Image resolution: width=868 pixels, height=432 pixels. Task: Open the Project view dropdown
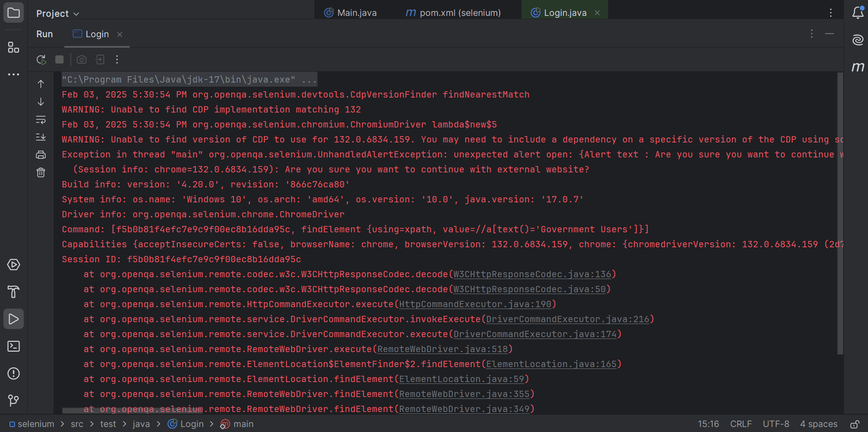pos(57,13)
